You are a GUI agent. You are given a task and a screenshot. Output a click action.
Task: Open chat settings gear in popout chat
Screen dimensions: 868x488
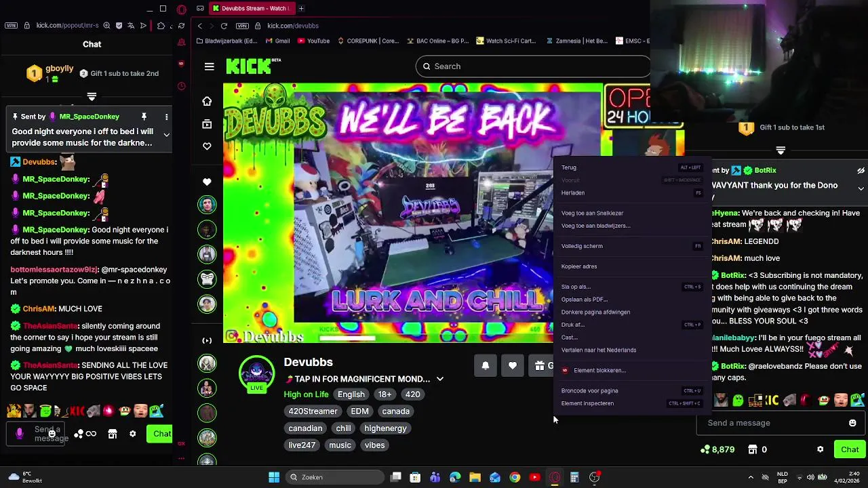[133, 434]
